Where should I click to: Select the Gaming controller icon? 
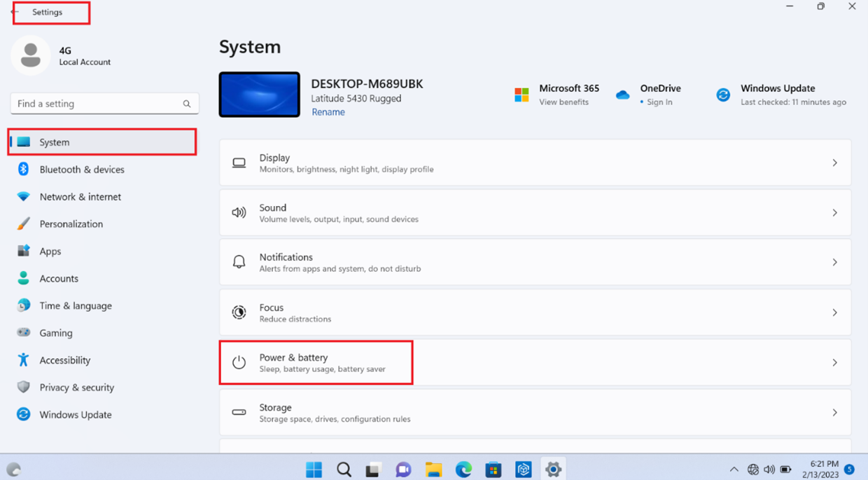(x=23, y=332)
